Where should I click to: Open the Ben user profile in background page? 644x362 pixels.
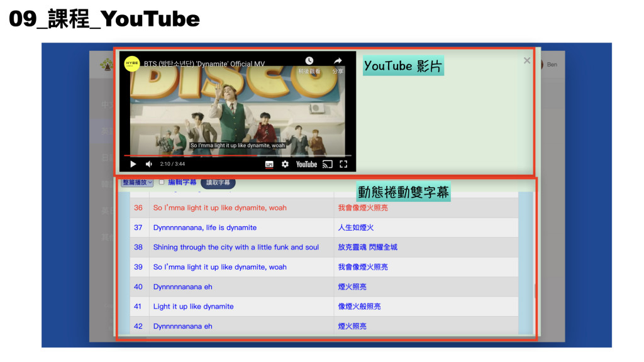click(552, 65)
